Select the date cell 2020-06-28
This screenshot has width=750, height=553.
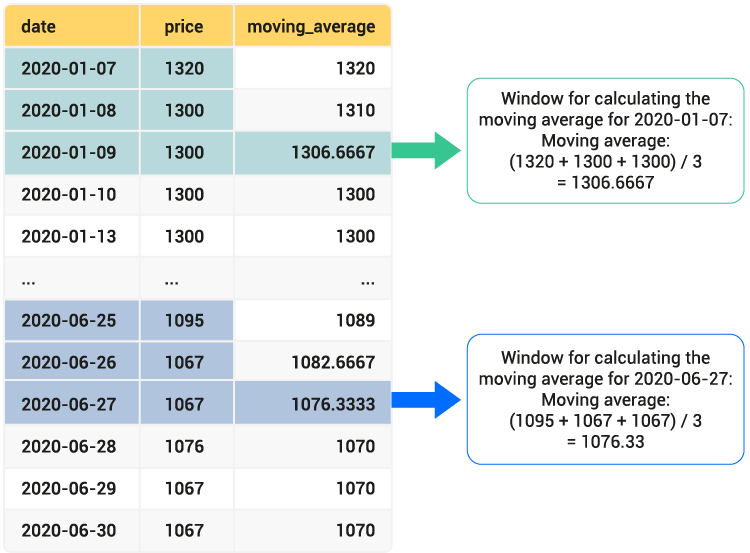pyautogui.click(x=72, y=446)
